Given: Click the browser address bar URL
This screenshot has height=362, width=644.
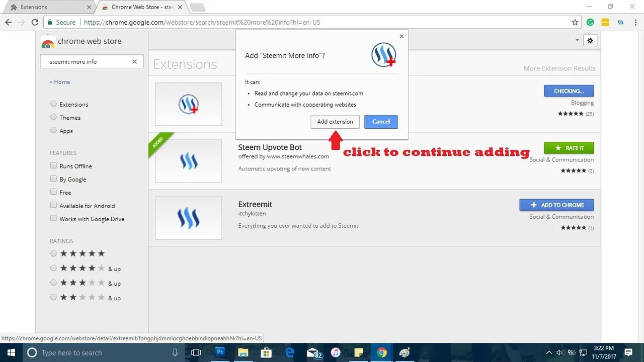Looking at the screenshot, I should (202, 23).
